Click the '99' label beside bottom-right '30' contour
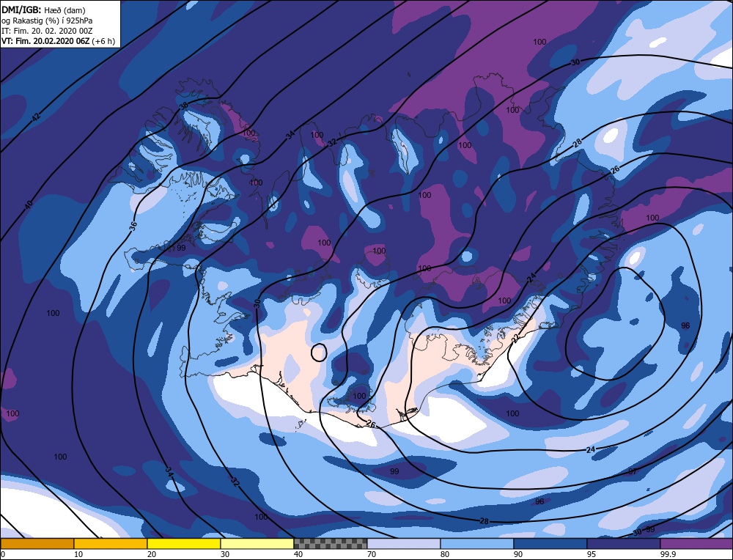This screenshot has width=733, height=560. point(650,529)
